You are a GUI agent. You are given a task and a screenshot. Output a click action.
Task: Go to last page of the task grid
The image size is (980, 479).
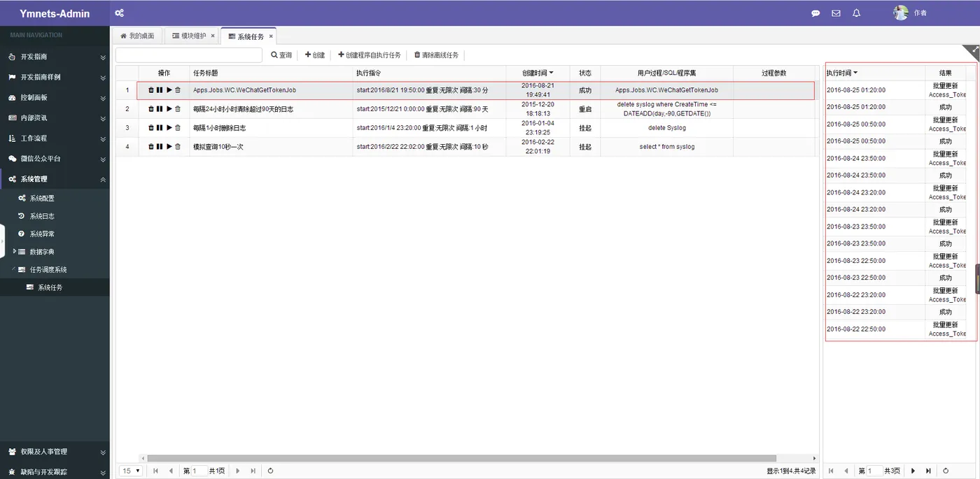(x=253, y=471)
